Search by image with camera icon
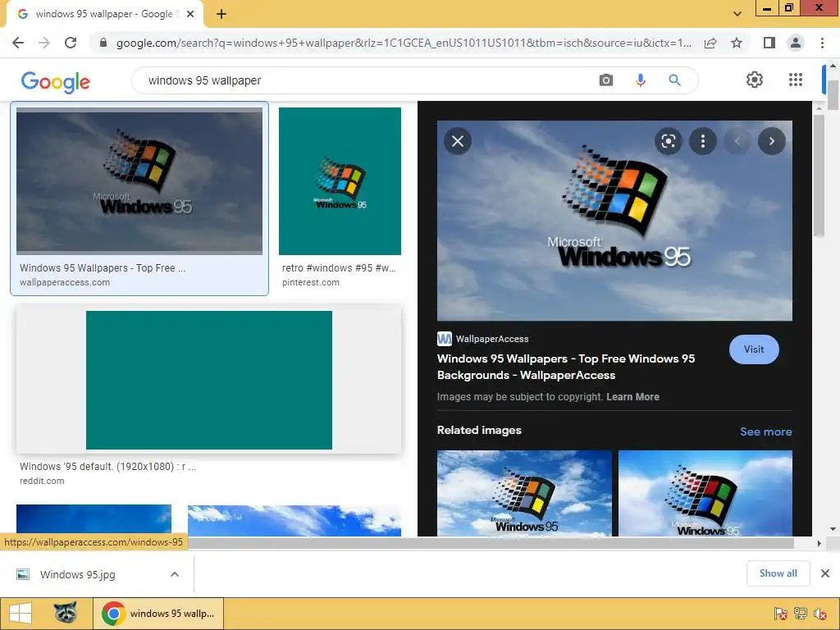Image resolution: width=840 pixels, height=630 pixels. (606, 80)
